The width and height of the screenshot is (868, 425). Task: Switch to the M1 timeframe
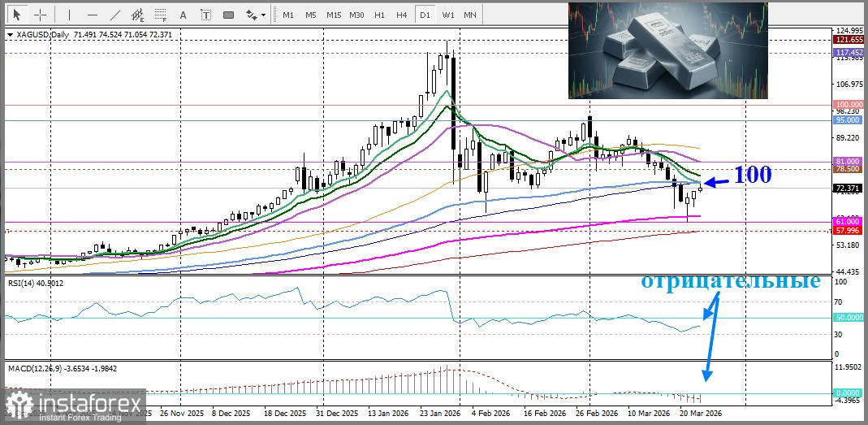(288, 15)
